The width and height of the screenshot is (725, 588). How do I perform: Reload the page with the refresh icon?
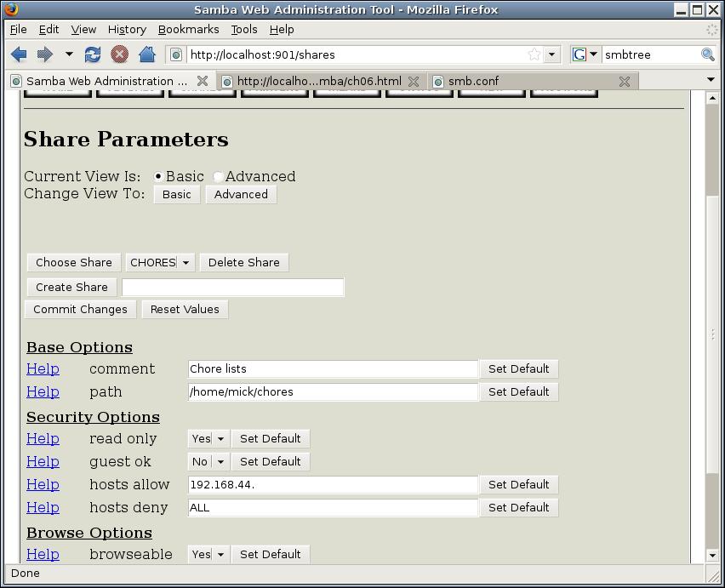coord(93,54)
